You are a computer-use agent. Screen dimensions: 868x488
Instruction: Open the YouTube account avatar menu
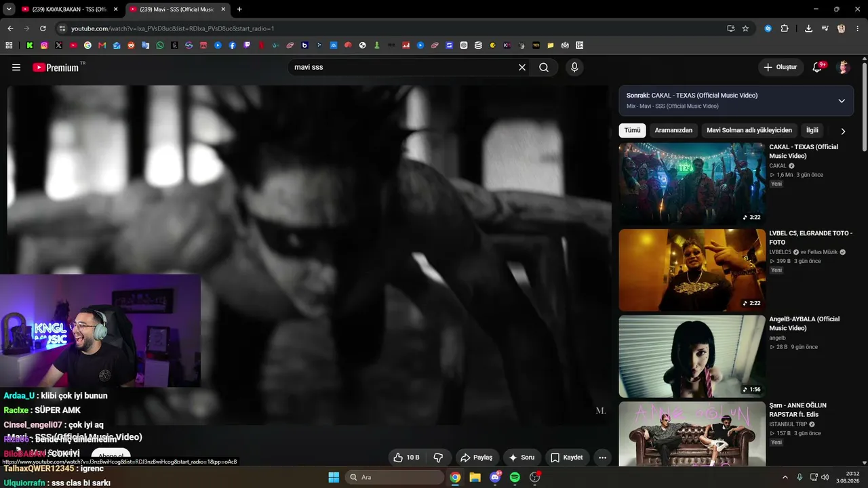(844, 67)
